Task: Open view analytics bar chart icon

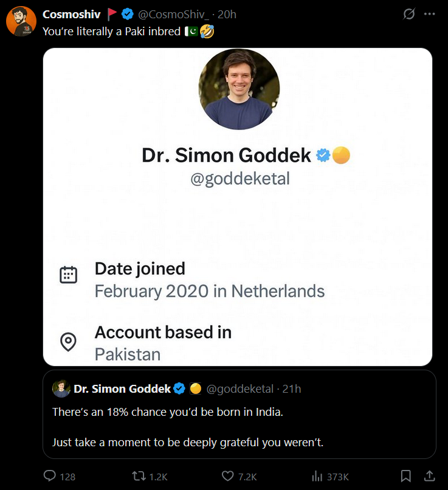Action: point(317,476)
